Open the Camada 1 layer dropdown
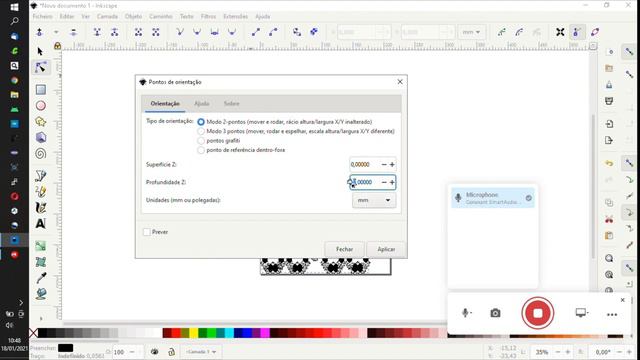 (x=201, y=351)
